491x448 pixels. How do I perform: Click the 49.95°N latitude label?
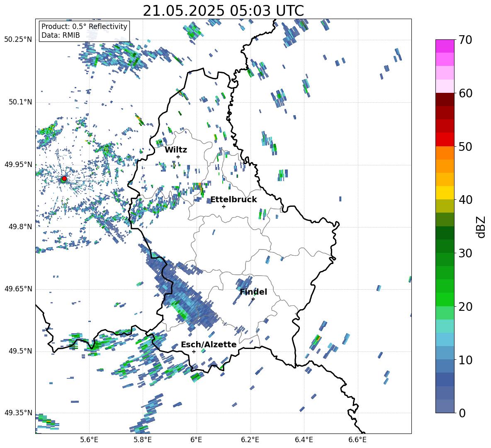click(x=18, y=165)
